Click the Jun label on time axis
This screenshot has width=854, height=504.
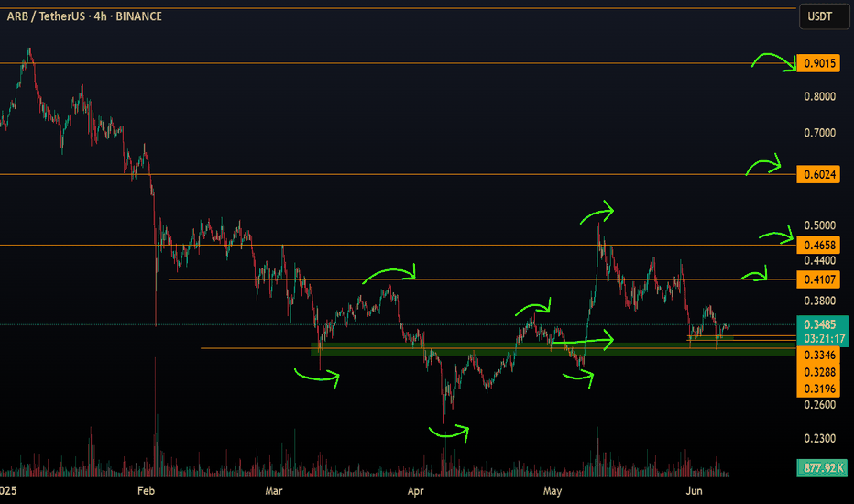click(694, 491)
